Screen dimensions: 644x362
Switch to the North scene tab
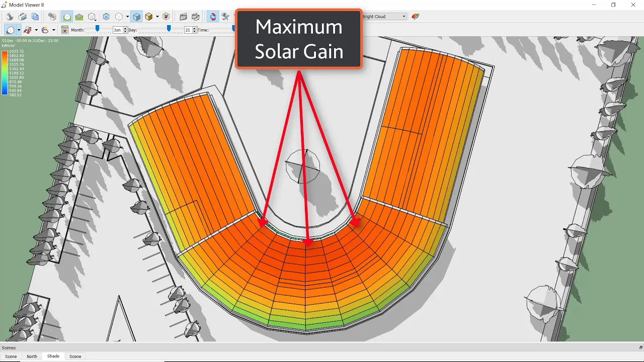pyautogui.click(x=32, y=356)
